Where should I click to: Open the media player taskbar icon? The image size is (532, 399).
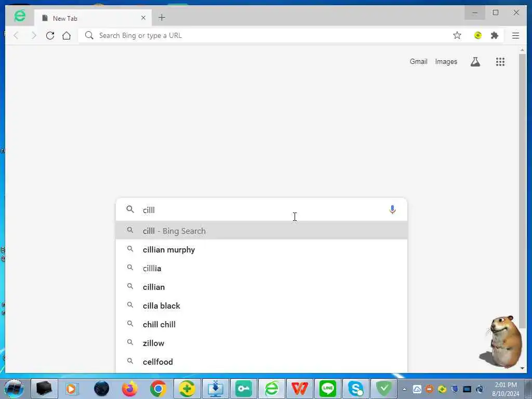pyautogui.click(x=71, y=389)
